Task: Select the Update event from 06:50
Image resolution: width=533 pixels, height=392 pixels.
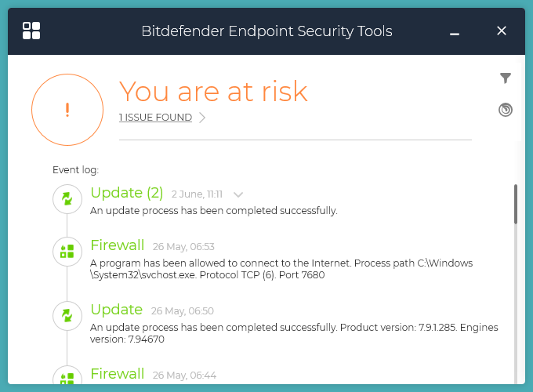Action: pos(116,310)
